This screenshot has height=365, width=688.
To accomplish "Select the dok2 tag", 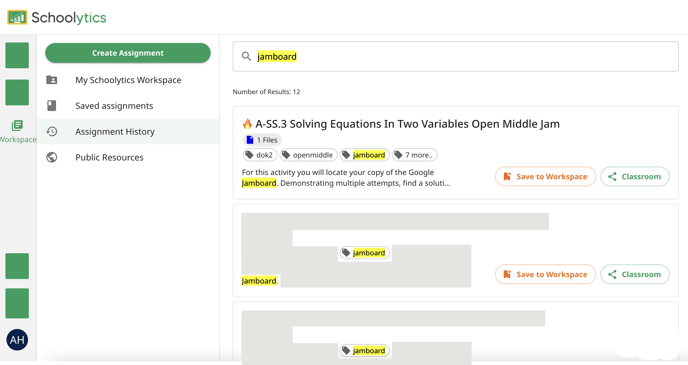I will (x=259, y=155).
